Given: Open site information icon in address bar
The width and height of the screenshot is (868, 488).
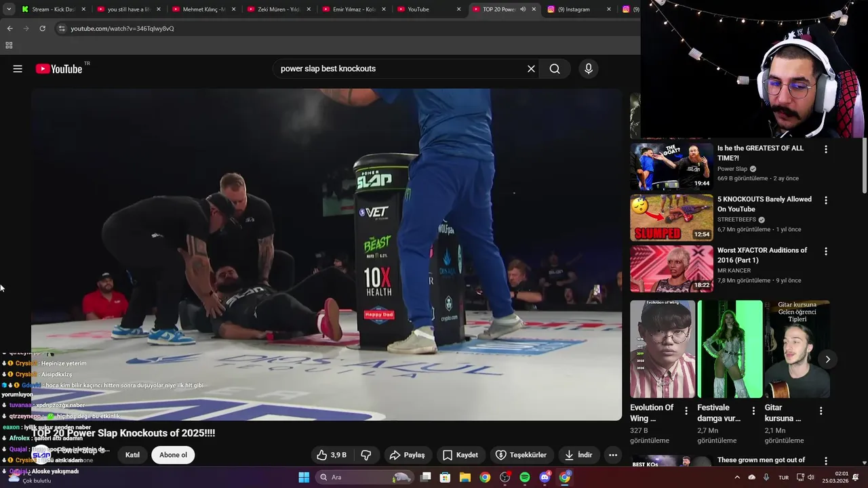Looking at the screenshot, I should tap(62, 28).
